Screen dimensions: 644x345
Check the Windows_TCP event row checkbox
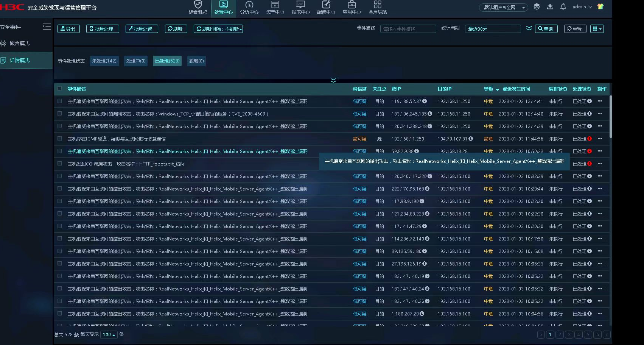(60, 114)
